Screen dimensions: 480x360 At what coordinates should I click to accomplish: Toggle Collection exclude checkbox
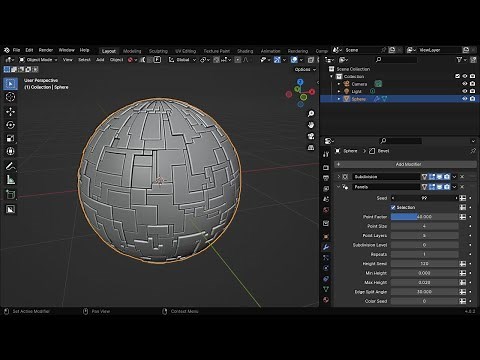(457, 76)
